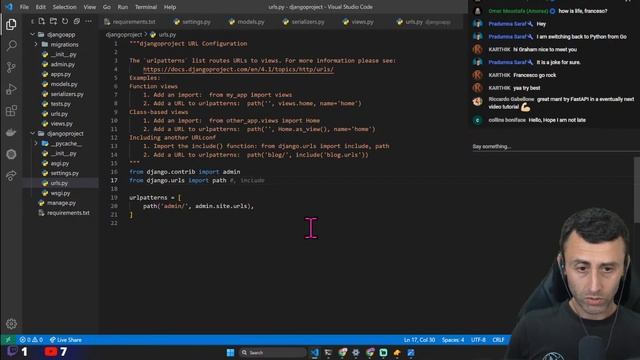This screenshot has width=640, height=360.
Task: Open the View menu
Action: click(89, 7)
